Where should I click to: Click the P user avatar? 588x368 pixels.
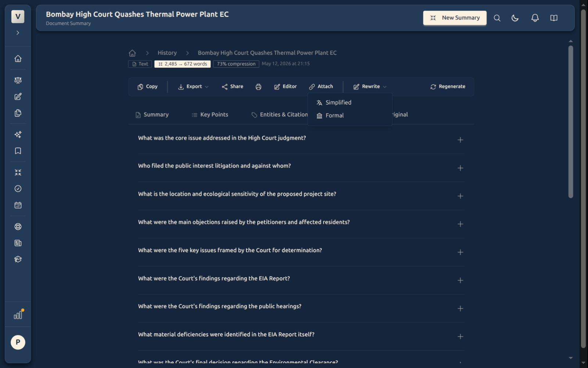click(x=18, y=342)
